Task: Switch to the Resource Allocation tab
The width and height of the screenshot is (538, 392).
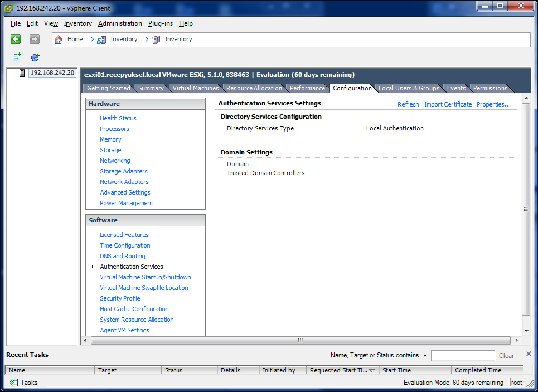Action: coord(254,88)
